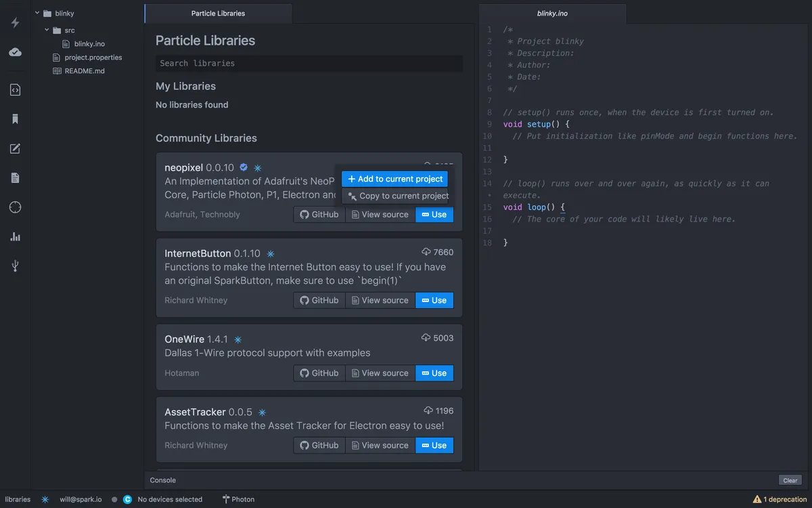Open the Use dropdown for OneWire

pos(434,373)
